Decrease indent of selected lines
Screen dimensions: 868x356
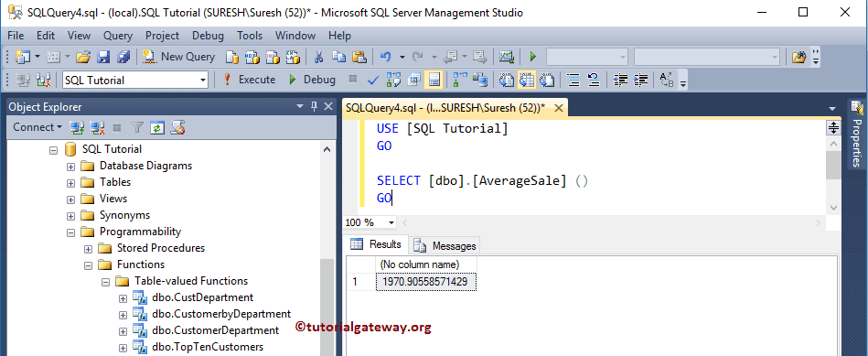620,81
